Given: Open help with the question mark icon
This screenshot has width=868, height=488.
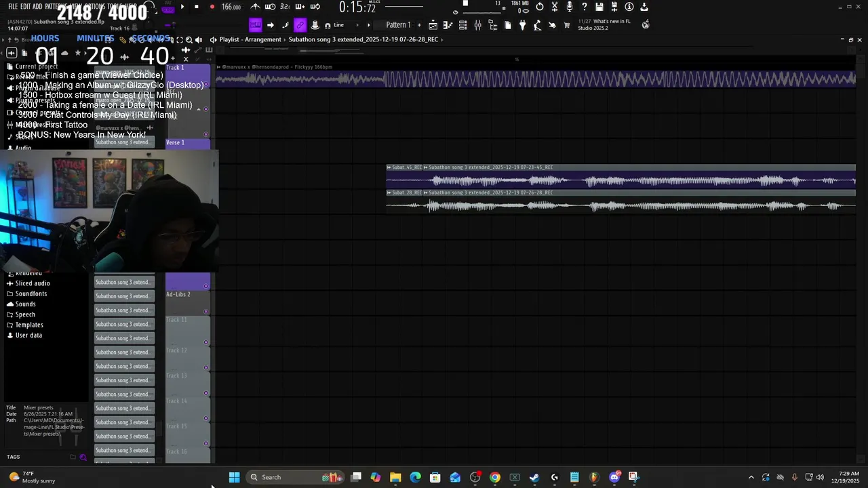Looking at the screenshot, I should (585, 7).
